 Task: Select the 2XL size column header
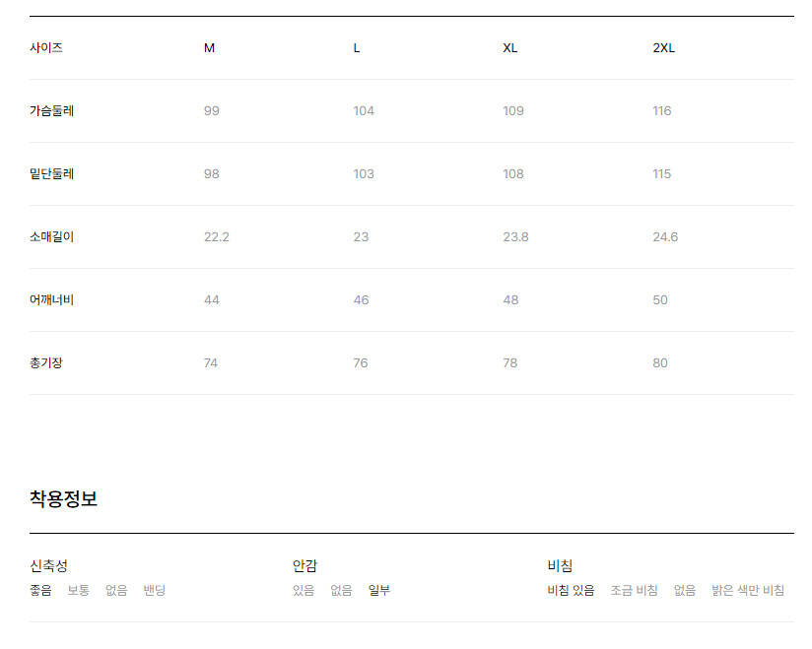point(663,48)
